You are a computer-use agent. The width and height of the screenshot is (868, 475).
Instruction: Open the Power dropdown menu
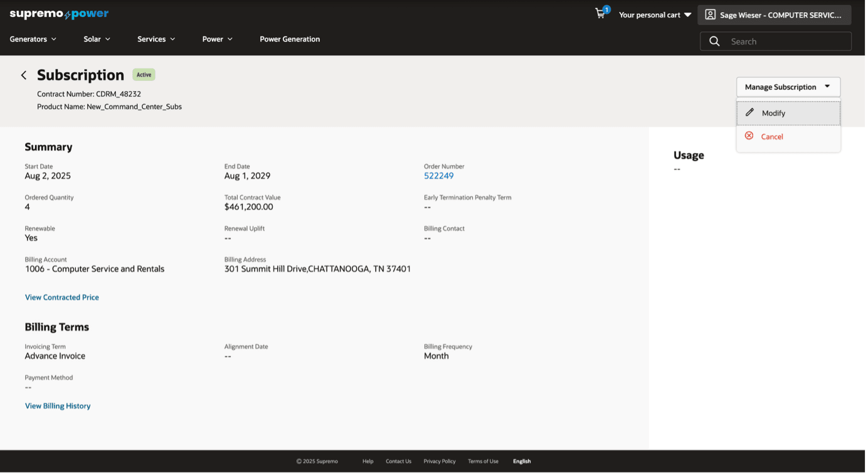coord(218,39)
